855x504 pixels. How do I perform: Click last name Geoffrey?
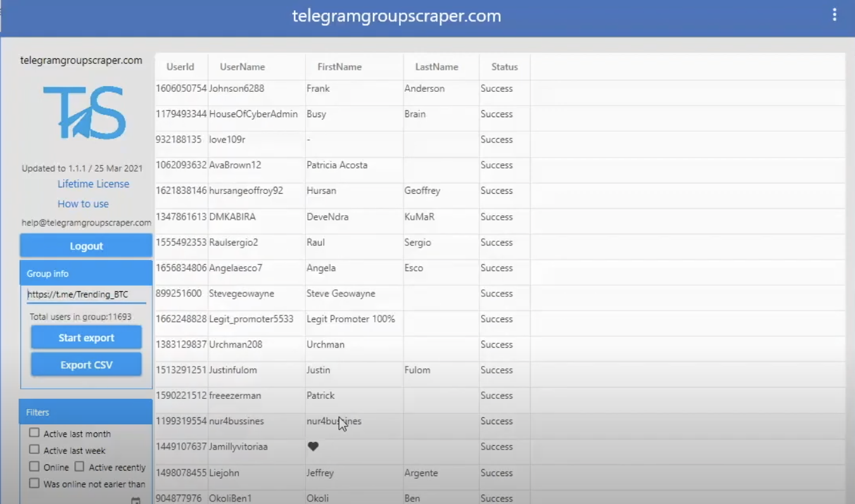point(422,191)
